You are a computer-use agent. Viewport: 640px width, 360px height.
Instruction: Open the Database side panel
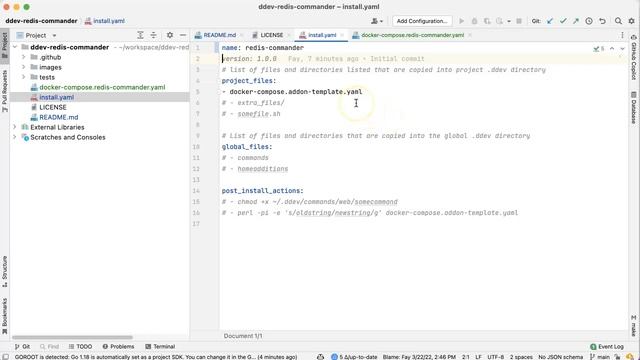(x=633, y=107)
